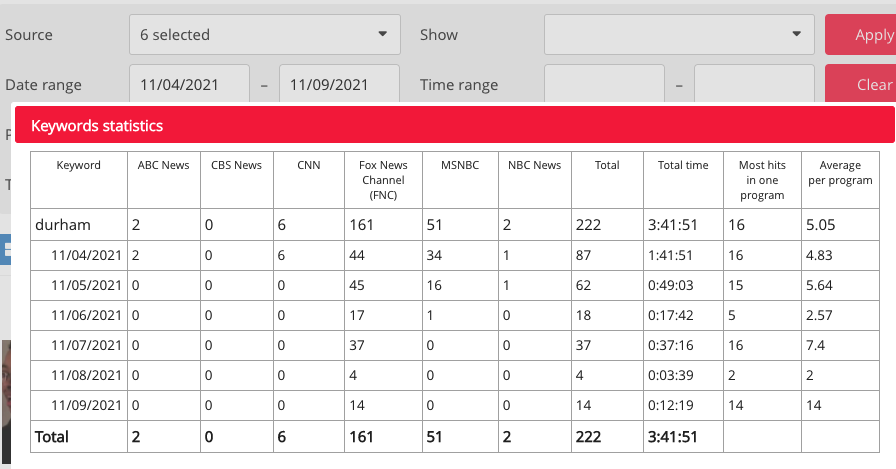Click the ABC News column header

163,180
